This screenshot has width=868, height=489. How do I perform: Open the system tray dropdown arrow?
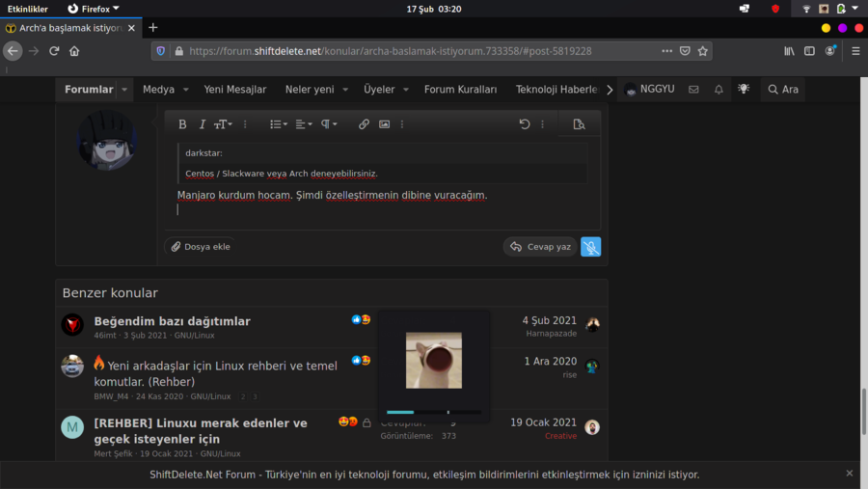pyautogui.click(x=855, y=9)
